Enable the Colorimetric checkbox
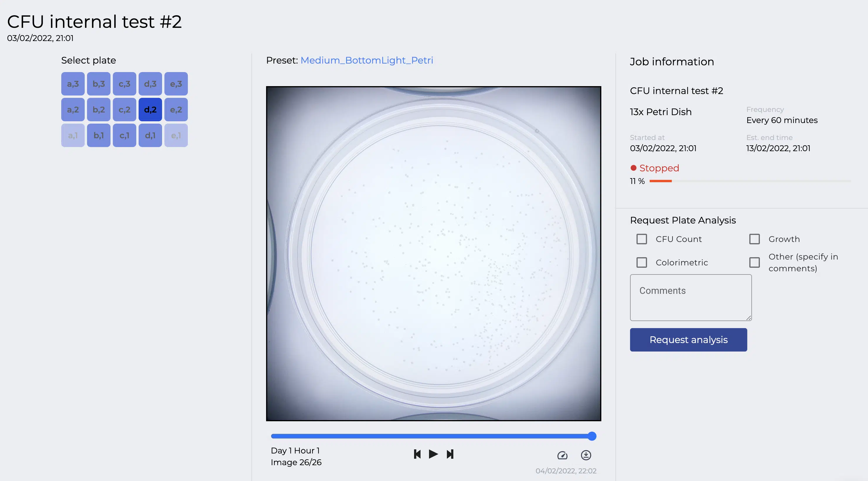This screenshot has width=868, height=481. click(x=641, y=262)
